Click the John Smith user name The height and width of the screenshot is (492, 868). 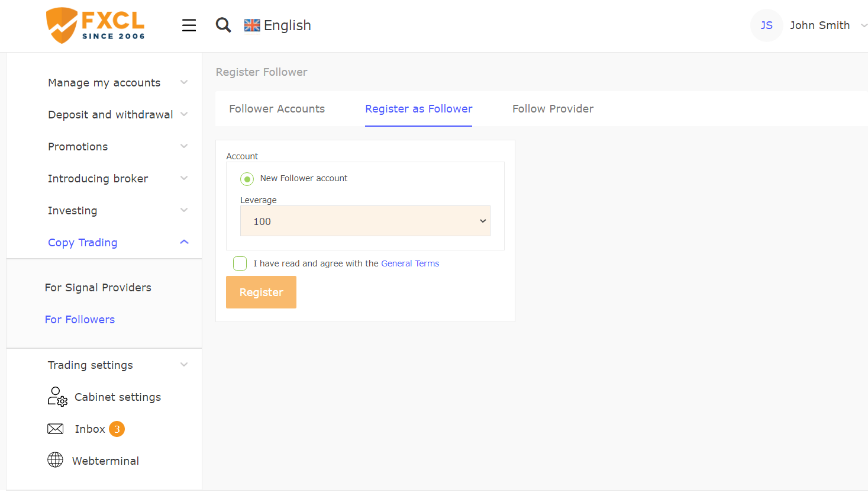pos(819,25)
